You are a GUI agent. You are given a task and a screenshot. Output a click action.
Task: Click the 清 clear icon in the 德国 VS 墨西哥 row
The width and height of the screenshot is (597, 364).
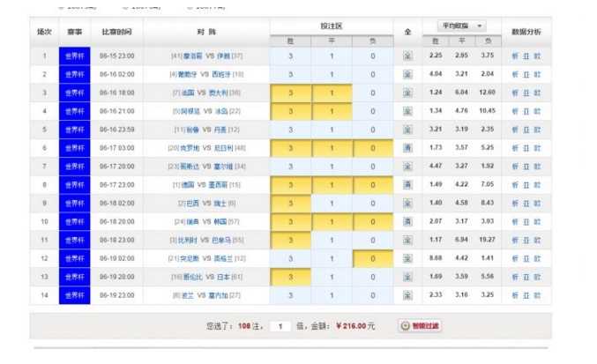point(407,185)
